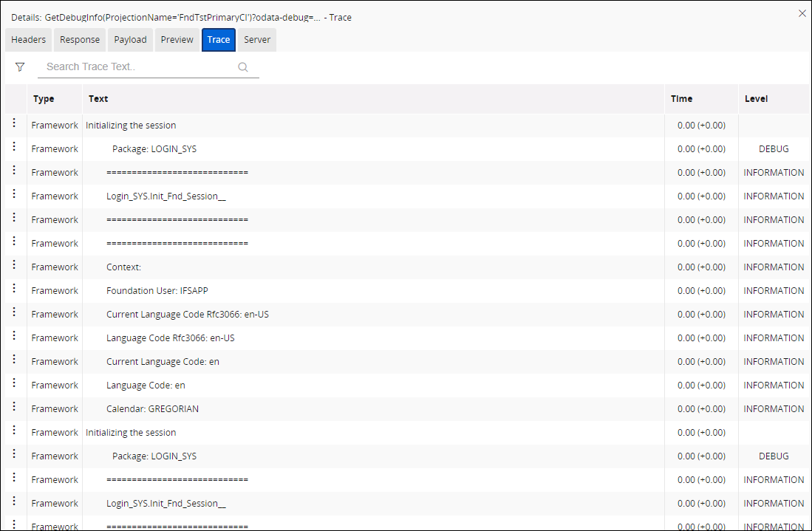Open row menu for Calendar: GREGORIAN row
The height and width of the screenshot is (531, 812).
pos(14,407)
